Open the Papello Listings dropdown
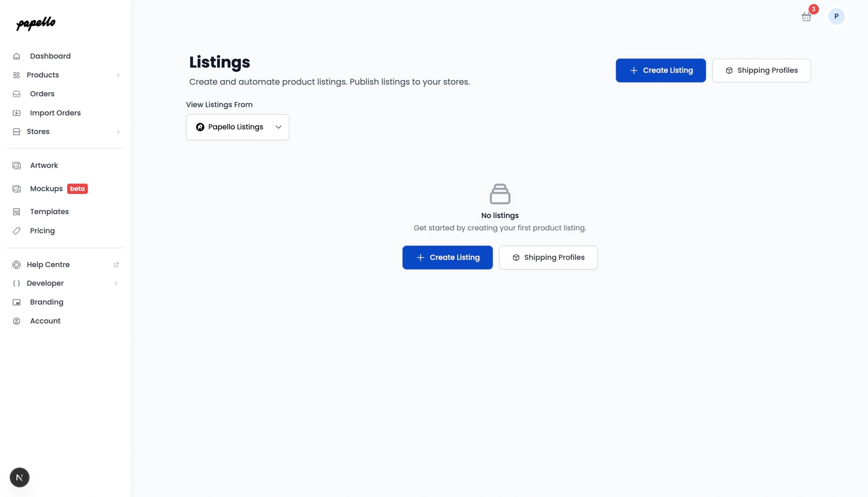The image size is (868, 497). point(237,127)
